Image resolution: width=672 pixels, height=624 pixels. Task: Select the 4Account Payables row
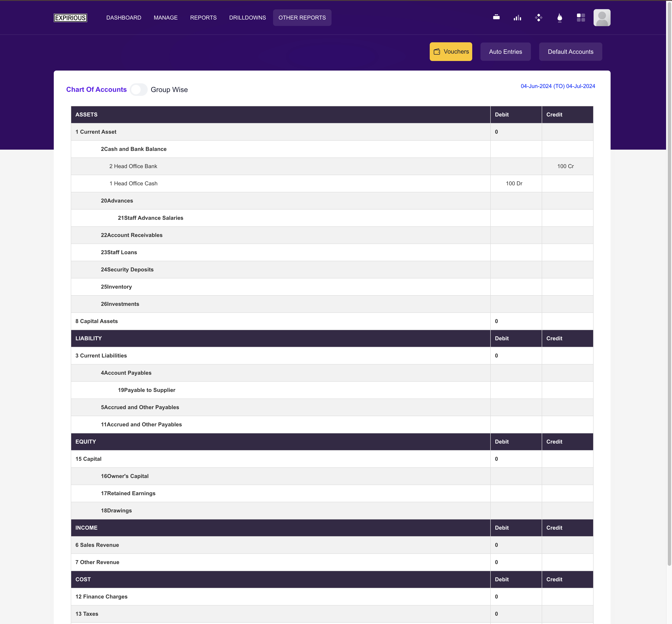click(332, 373)
